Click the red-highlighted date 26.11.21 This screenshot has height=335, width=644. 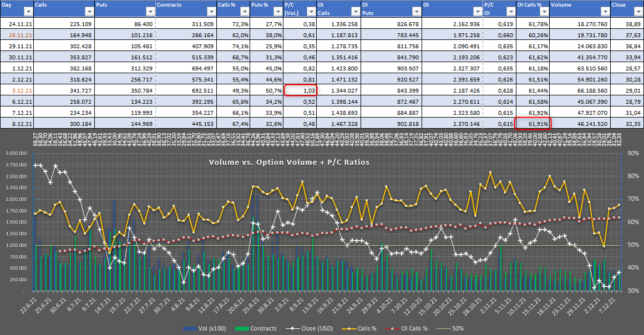[x=19, y=34]
